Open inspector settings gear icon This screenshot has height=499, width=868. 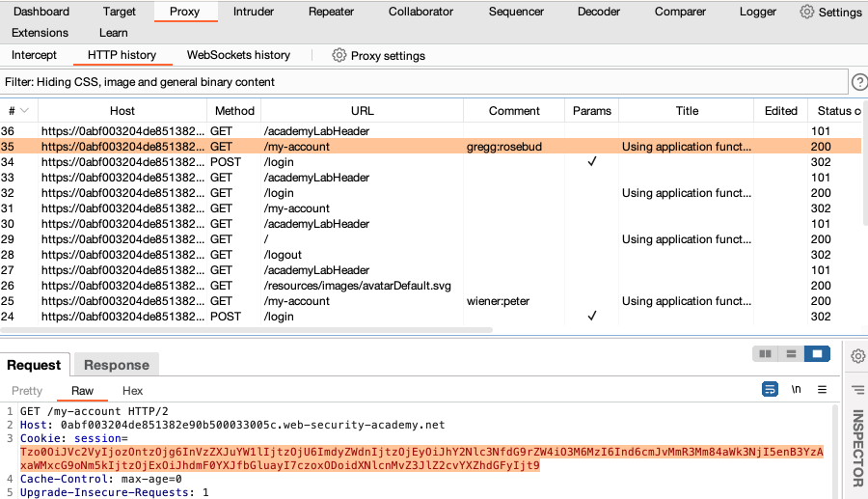click(x=858, y=356)
